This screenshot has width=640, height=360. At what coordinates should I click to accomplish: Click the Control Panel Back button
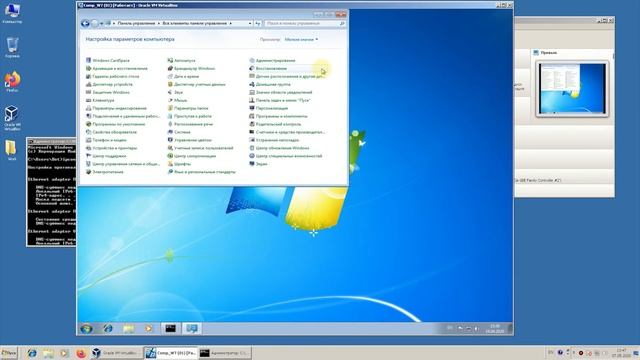[x=85, y=24]
